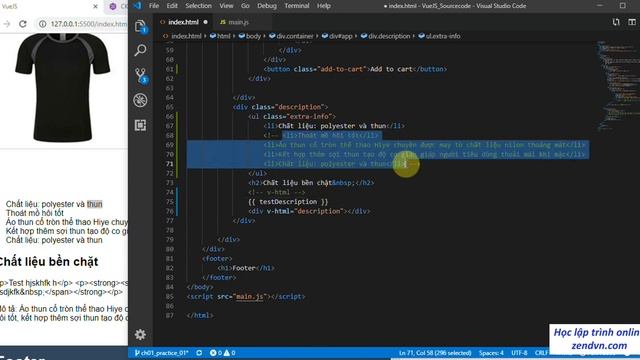Change the UTF-8 file encoding
This screenshot has width=640, height=360.
point(519,353)
